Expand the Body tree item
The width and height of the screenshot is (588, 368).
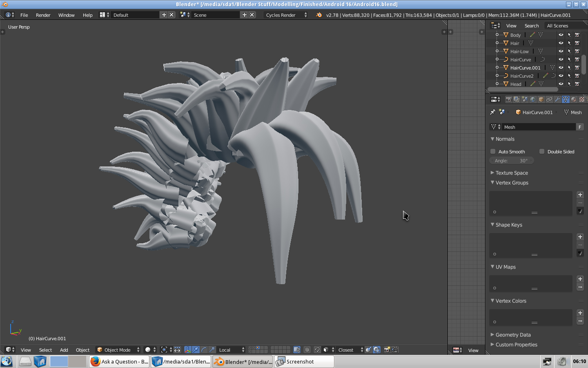click(497, 35)
